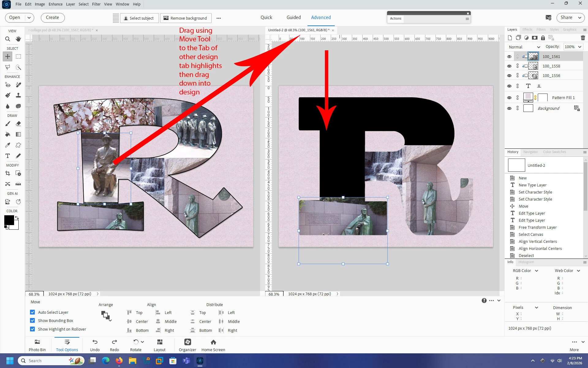
Task: Click the delete layer trash icon
Action: (x=582, y=38)
